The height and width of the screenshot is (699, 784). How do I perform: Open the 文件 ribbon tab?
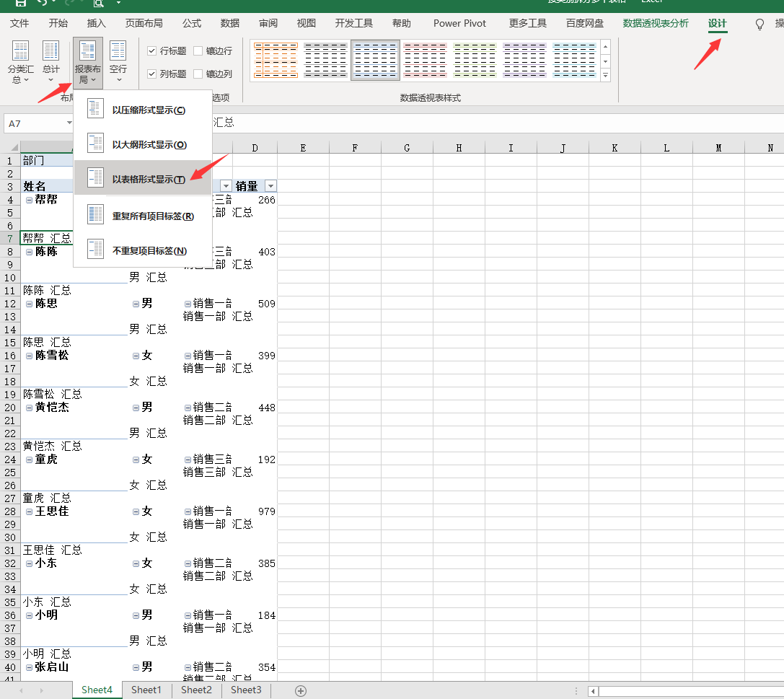pyautogui.click(x=19, y=24)
